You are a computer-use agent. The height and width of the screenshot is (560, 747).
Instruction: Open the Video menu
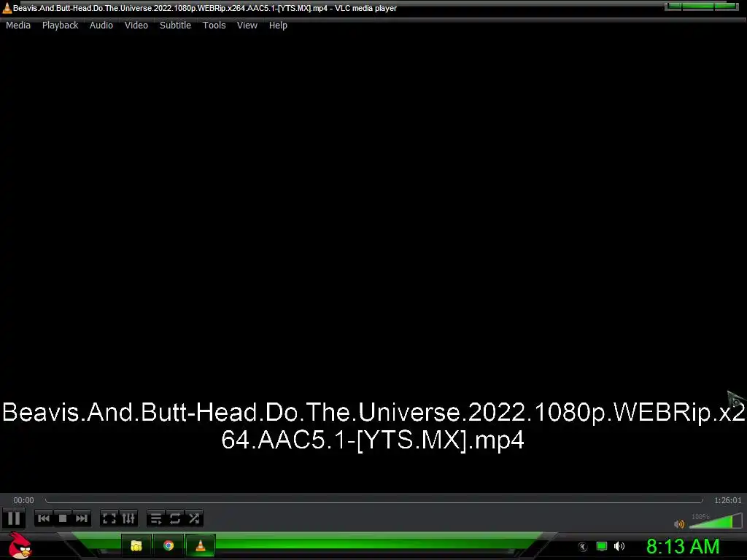[136, 26]
